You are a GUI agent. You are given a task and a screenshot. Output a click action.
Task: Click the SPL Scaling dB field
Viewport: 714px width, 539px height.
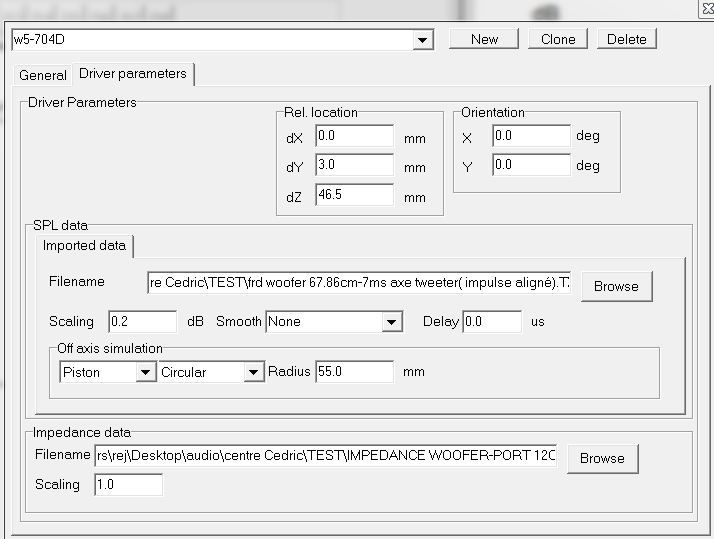(x=143, y=322)
